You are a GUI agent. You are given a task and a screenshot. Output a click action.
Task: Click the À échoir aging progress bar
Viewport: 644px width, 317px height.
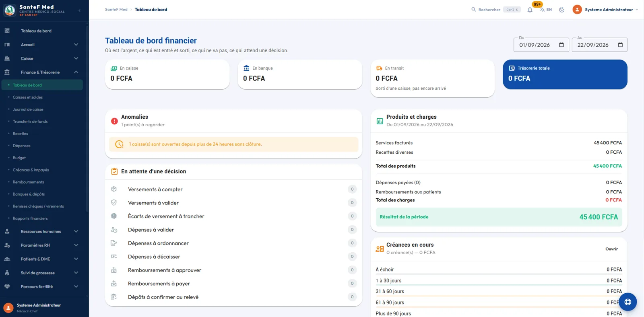click(499, 274)
